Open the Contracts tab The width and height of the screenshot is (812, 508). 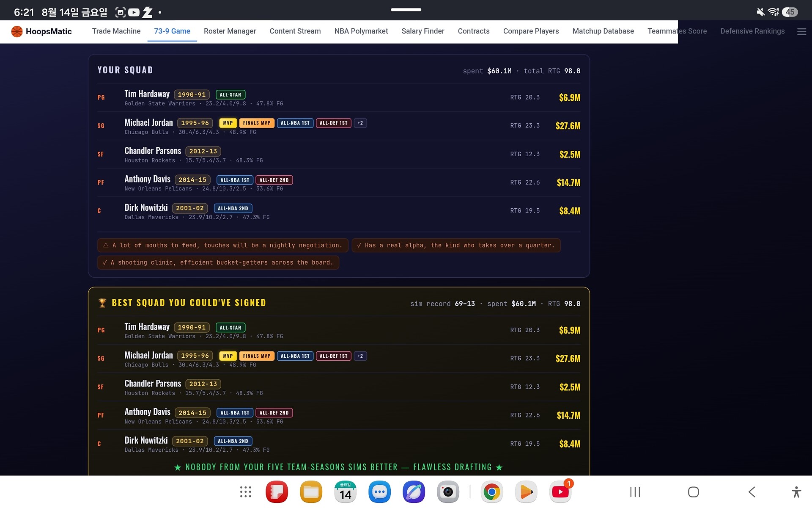474,31
